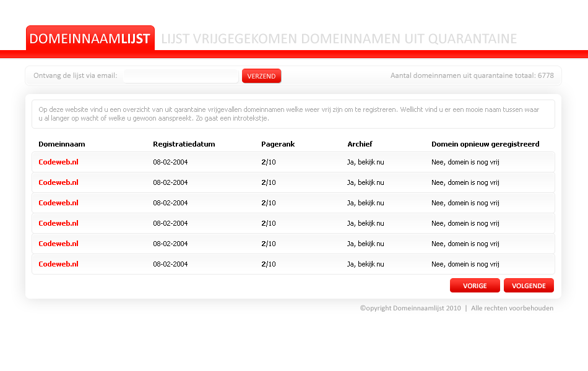Click 'Ja, bekijk nu' in the third row

click(366, 203)
